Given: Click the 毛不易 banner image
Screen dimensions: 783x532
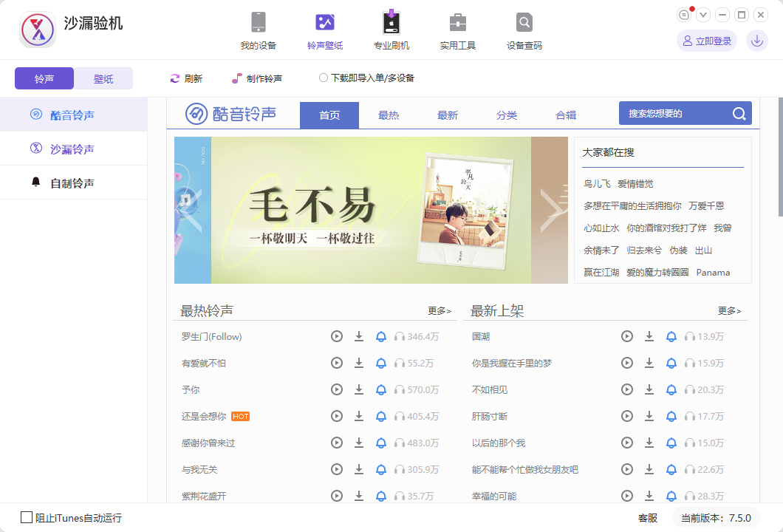Looking at the screenshot, I should tap(371, 211).
